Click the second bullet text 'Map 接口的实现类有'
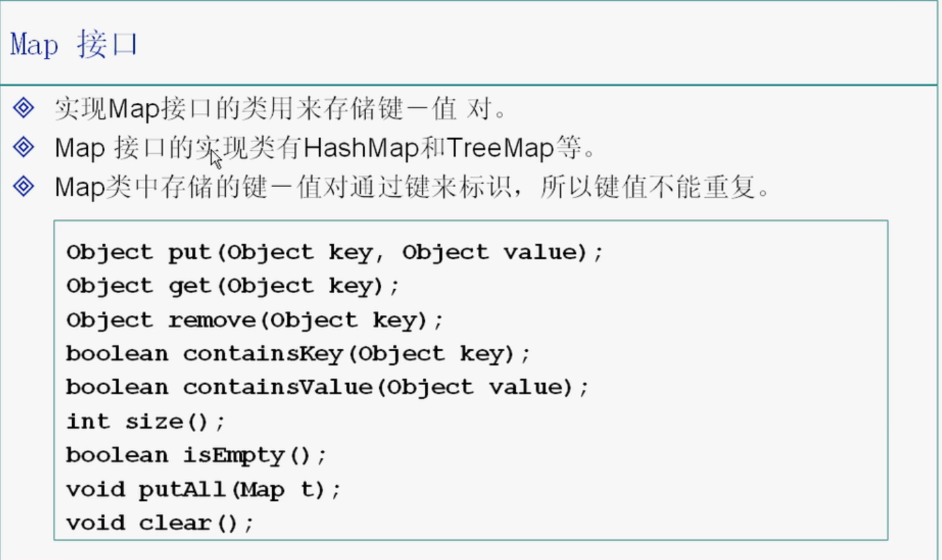The width and height of the screenshot is (942, 560). click(x=178, y=148)
